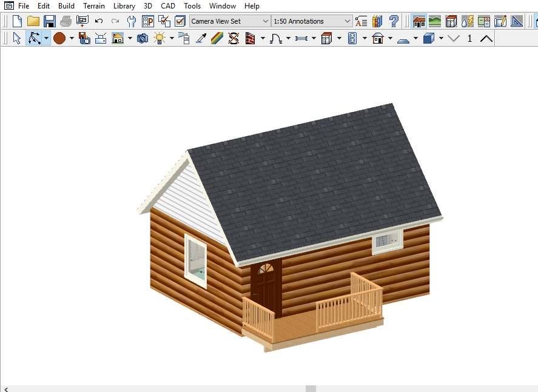Viewport: 538px width, 392px height.
Task: Click the Adjust Lights bulb icon
Action: 160,38
